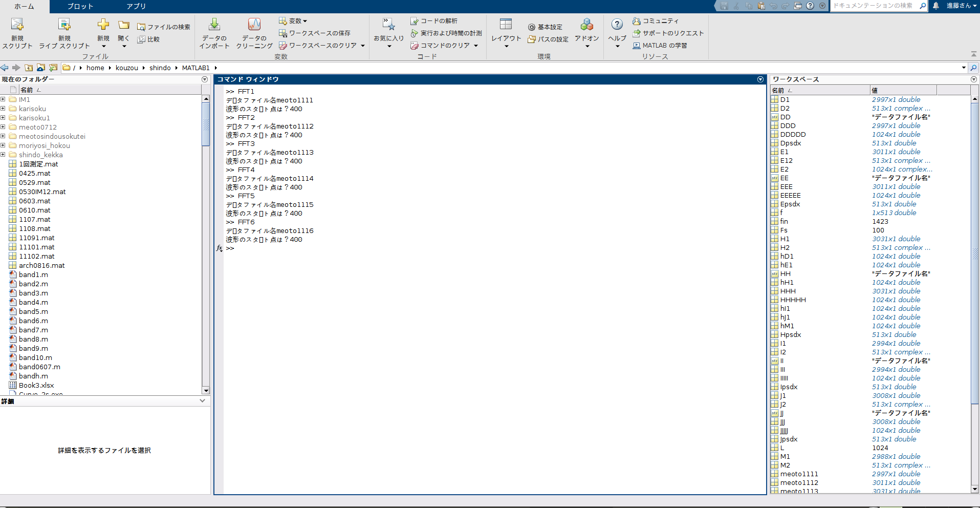The image size is (980, 508).
Task: Click the up one folder icon
Action: [x=29, y=68]
